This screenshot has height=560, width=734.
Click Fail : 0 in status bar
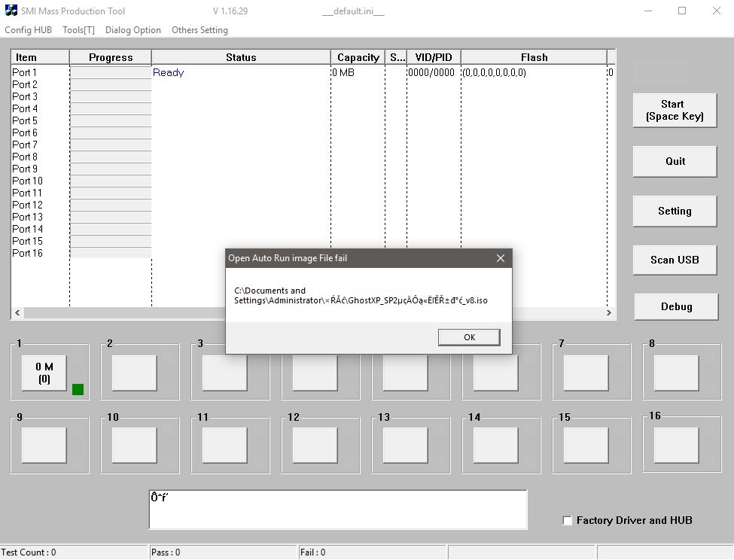(312, 552)
